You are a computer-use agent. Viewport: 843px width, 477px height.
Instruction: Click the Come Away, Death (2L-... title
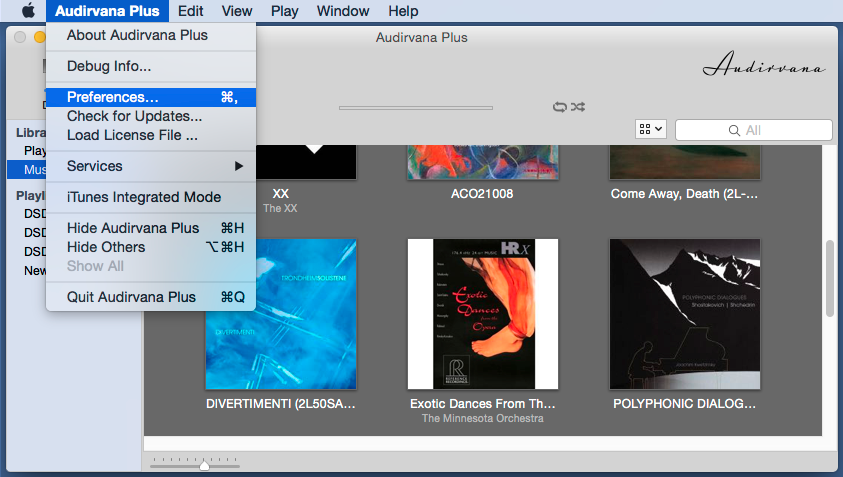click(684, 194)
